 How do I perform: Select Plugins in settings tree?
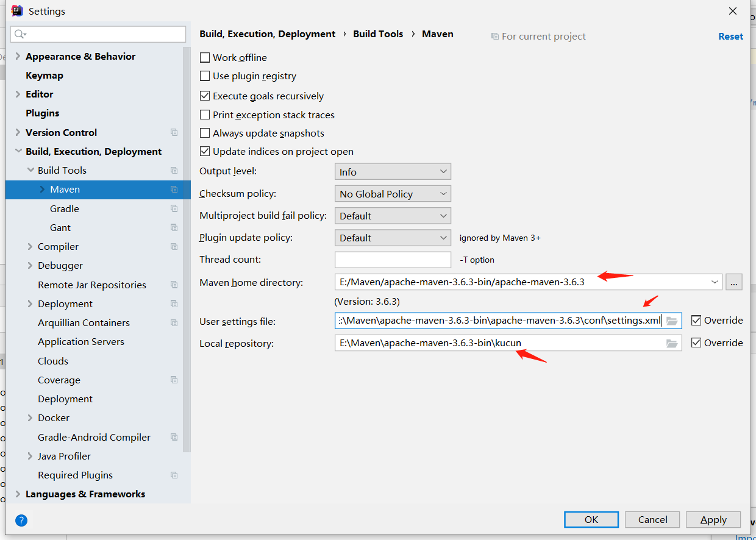(x=43, y=113)
